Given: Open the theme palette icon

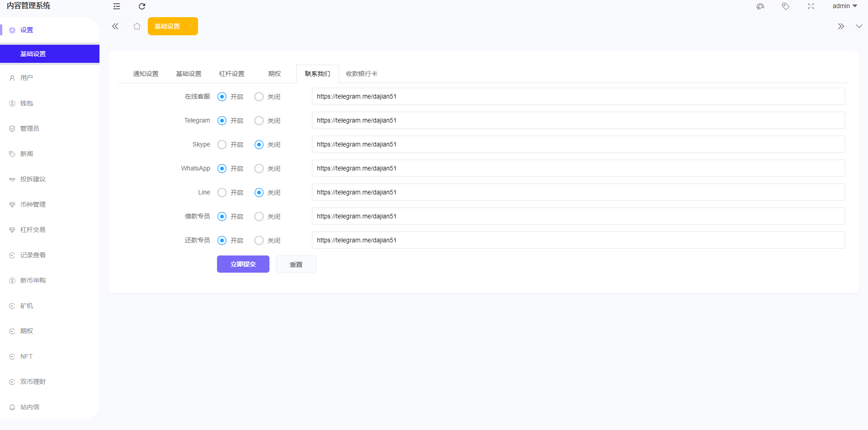Looking at the screenshot, I should point(760,6).
